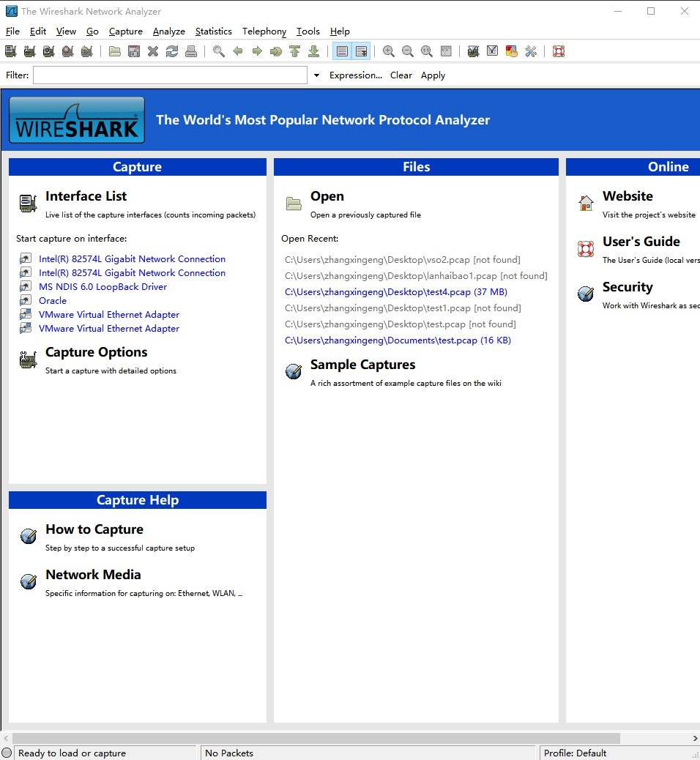Click the stop capture toolbar icon
This screenshot has width=700, height=760.
click(x=68, y=51)
